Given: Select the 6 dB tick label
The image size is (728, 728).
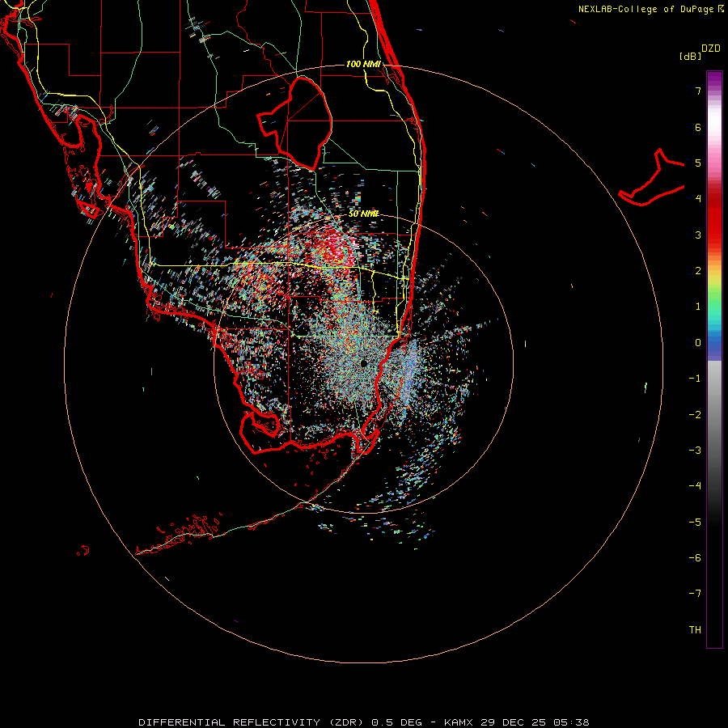Looking at the screenshot, I should 698,127.
